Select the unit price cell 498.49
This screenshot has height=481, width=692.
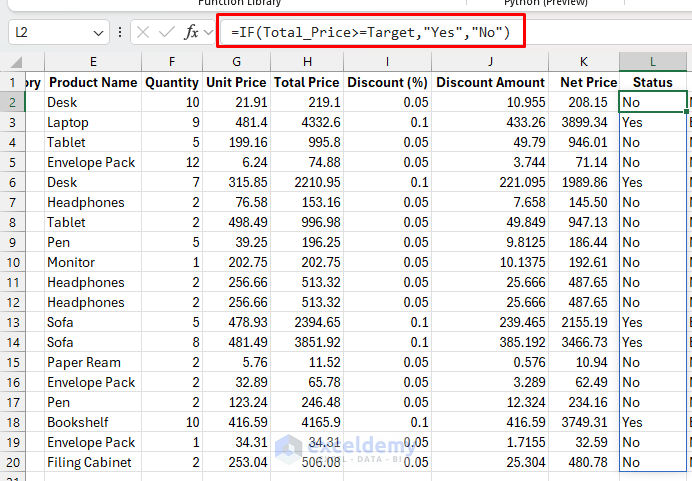tap(237, 222)
